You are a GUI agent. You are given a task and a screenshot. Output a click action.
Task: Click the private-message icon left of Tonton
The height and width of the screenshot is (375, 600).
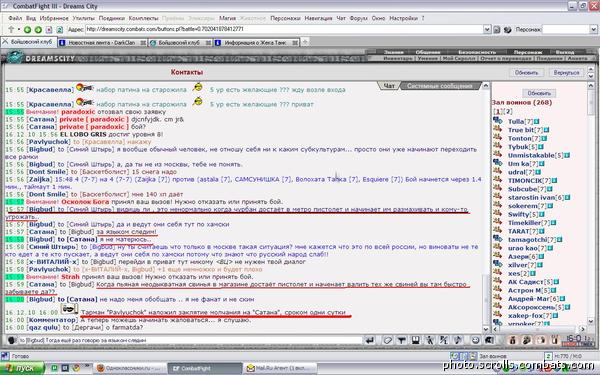pos(497,138)
